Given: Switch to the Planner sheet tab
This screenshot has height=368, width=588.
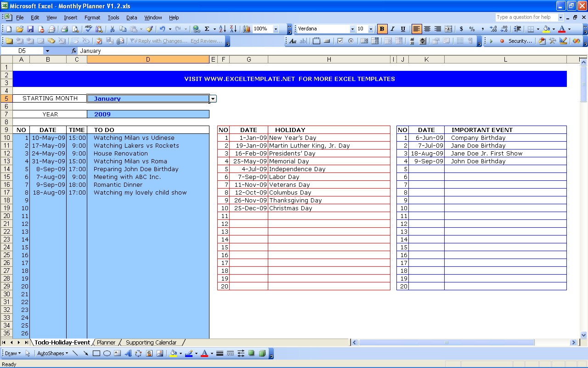Looking at the screenshot, I should [x=106, y=342].
